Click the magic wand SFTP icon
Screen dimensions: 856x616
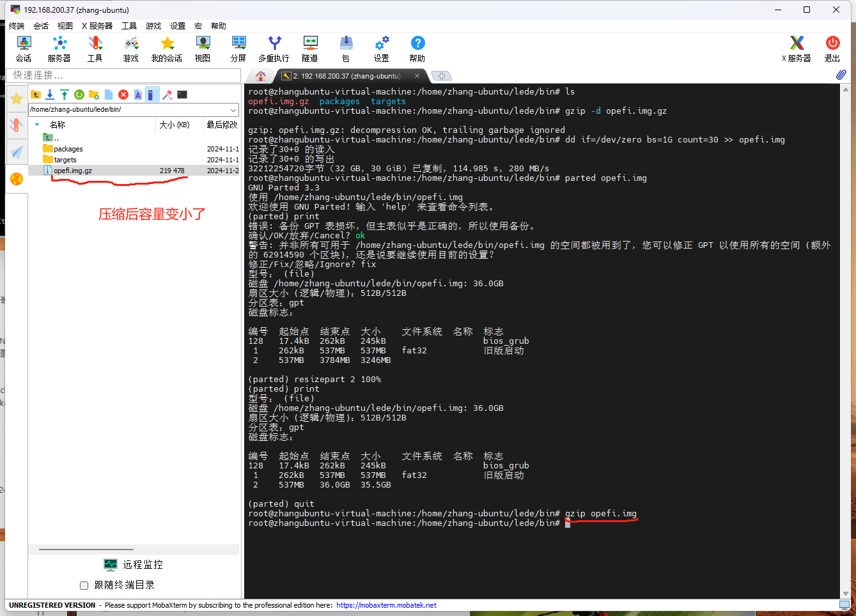coord(167,95)
